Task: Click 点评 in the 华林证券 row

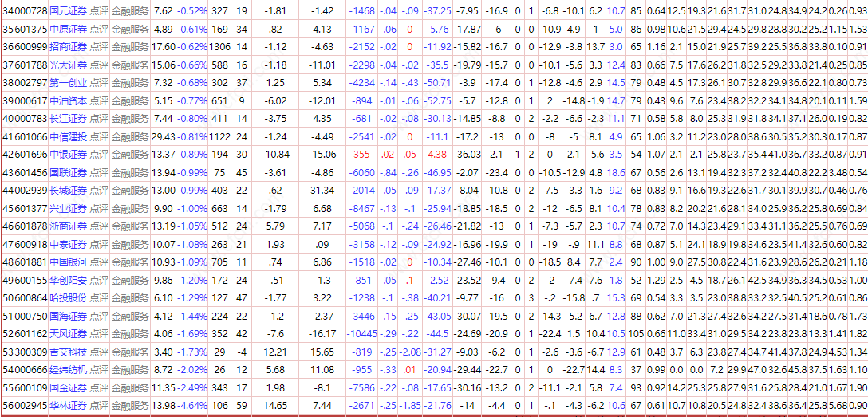Action: [x=99, y=406]
